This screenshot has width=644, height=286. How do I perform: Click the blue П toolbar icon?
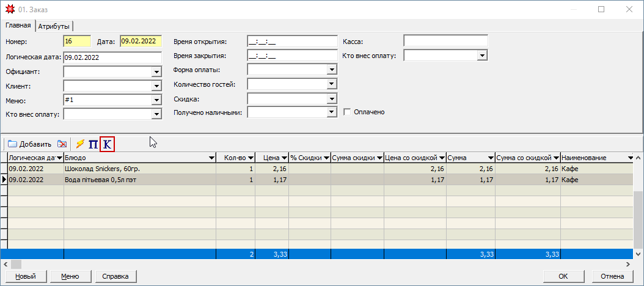pos(93,144)
